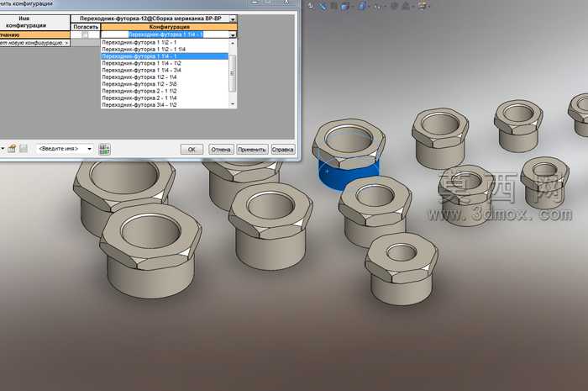Click the Применить apply button
Viewport: 588px width, 391px height.
click(x=252, y=150)
